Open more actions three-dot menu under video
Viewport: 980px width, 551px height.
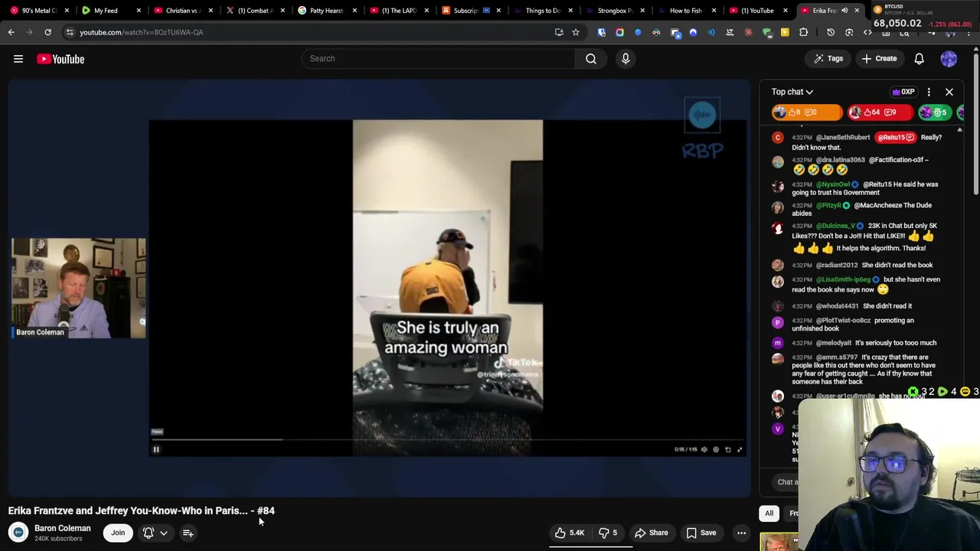(741, 533)
